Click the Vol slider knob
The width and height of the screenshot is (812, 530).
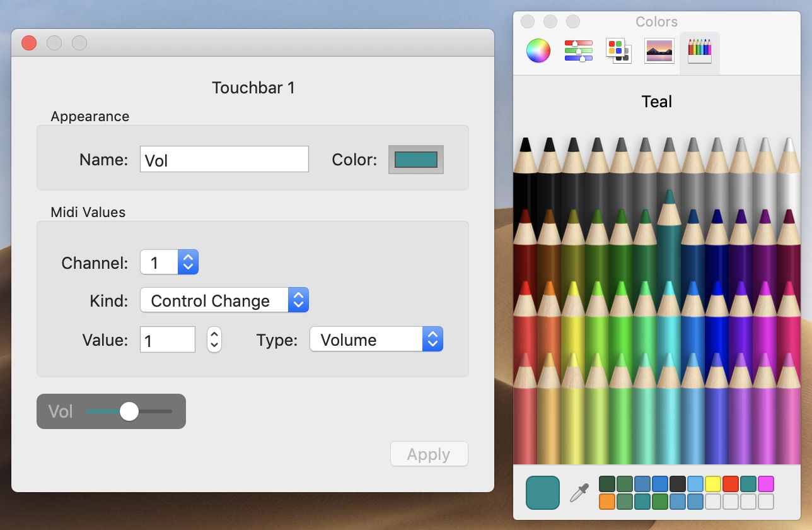(129, 411)
